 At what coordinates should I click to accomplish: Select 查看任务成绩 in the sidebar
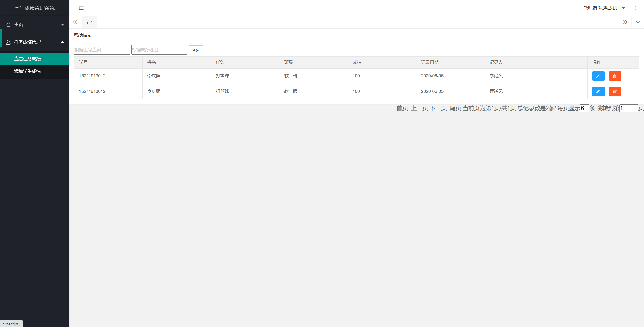click(x=27, y=59)
